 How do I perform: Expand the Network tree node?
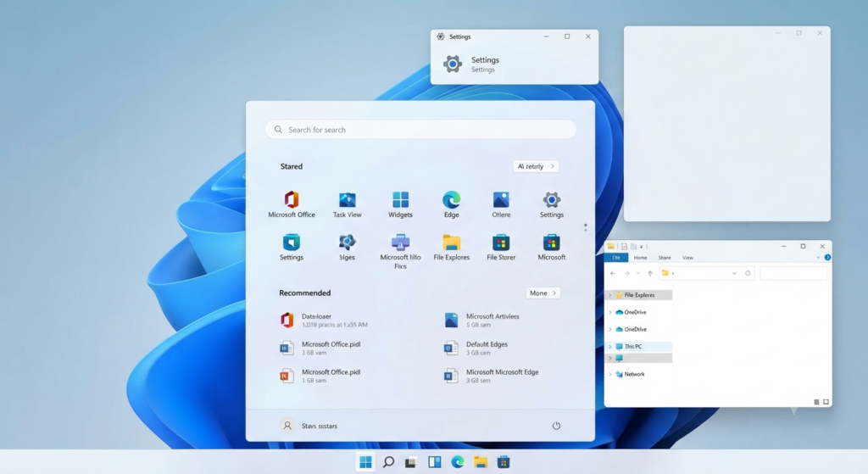click(610, 374)
